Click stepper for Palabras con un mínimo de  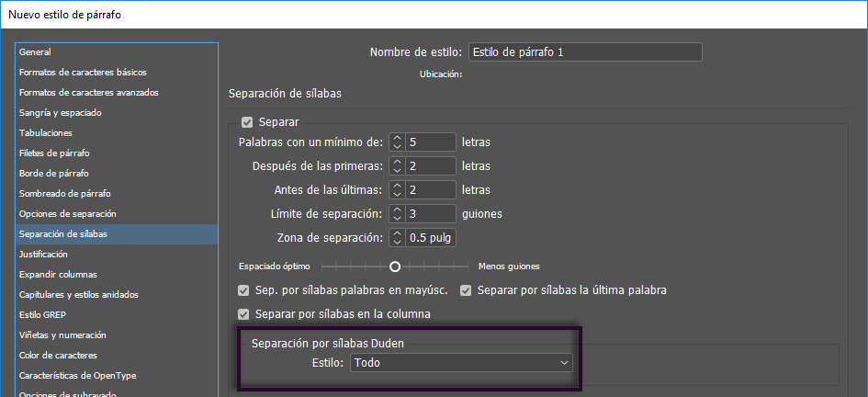click(397, 142)
